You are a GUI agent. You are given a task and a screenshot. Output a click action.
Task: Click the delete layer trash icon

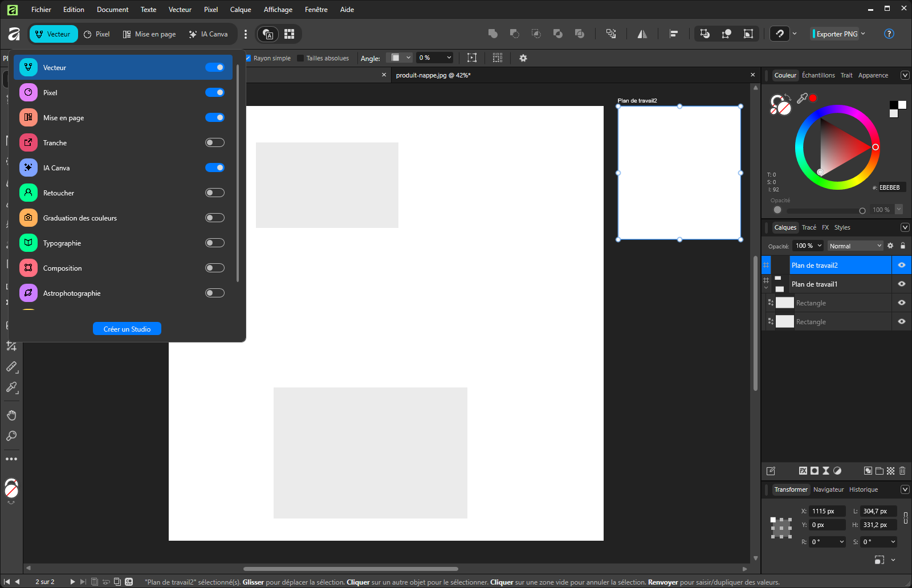pos(902,471)
